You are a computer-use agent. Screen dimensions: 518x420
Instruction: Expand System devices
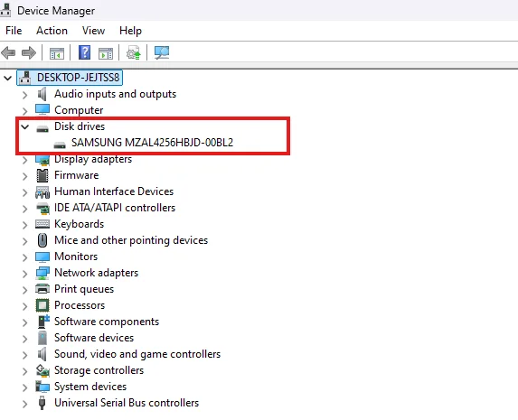pyautogui.click(x=25, y=387)
